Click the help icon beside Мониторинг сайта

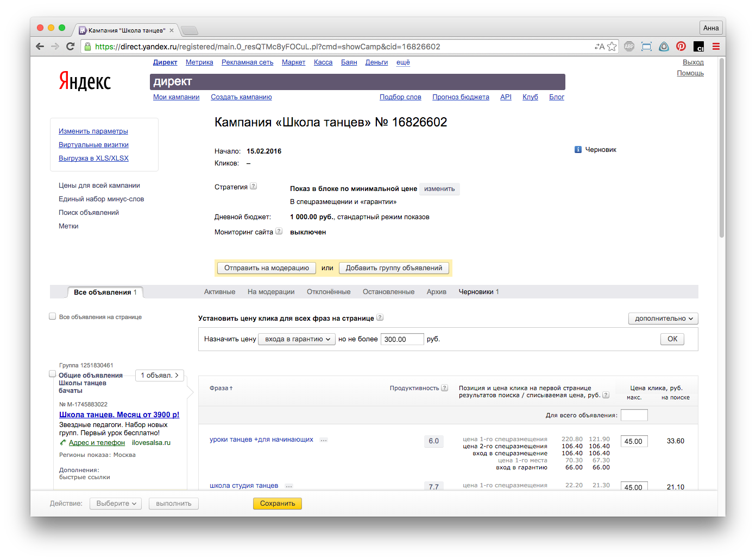[x=279, y=231]
